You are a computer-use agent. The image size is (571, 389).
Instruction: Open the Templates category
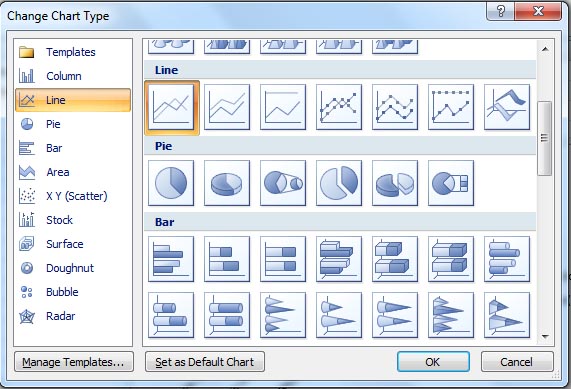point(73,52)
